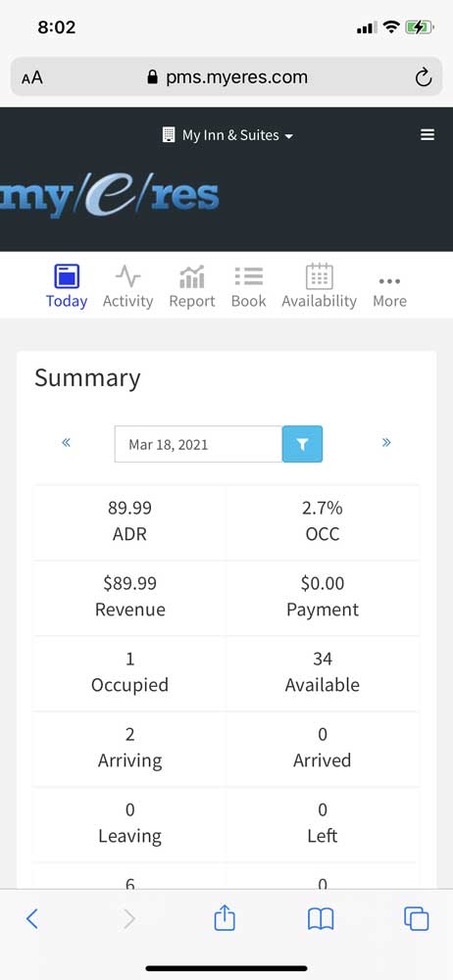Select the Book tab
This screenshot has width=453, height=980.
click(248, 287)
